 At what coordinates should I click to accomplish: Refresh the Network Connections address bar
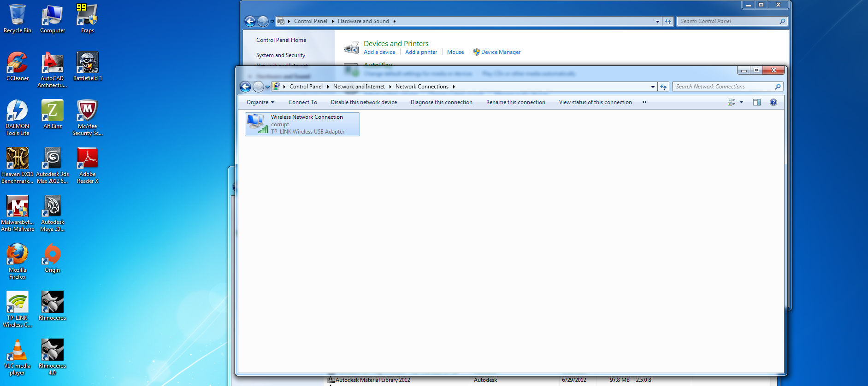[x=663, y=87]
